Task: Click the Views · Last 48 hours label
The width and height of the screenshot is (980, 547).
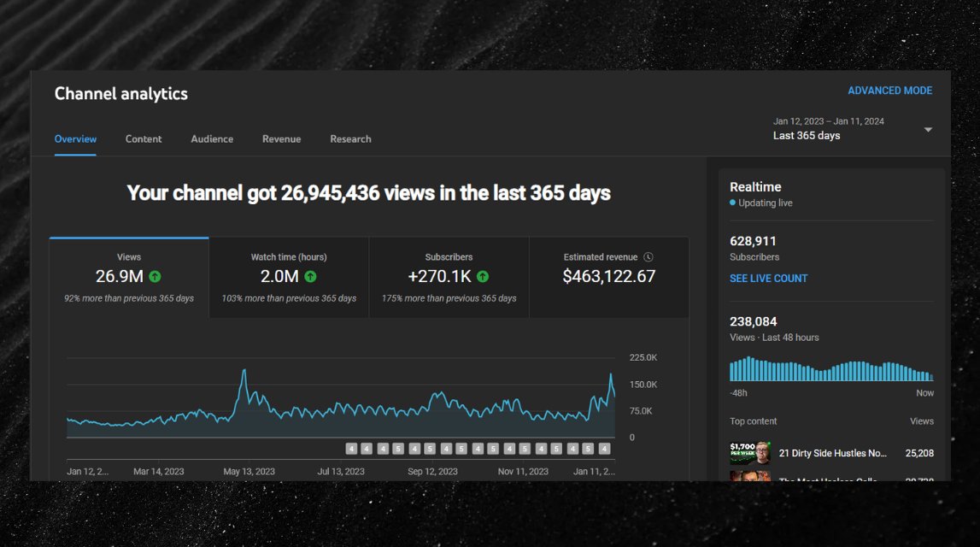Action: pyautogui.click(x=774, y=338)
